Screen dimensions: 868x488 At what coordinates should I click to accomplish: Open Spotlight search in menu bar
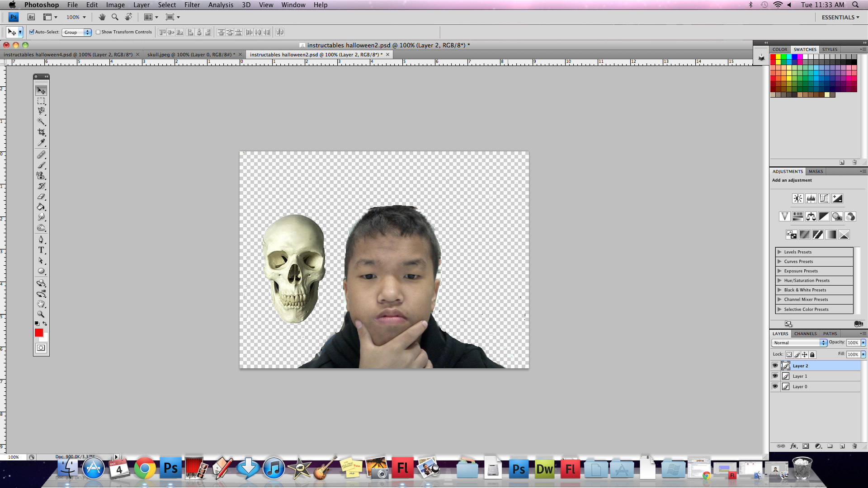tap(855, 5)
